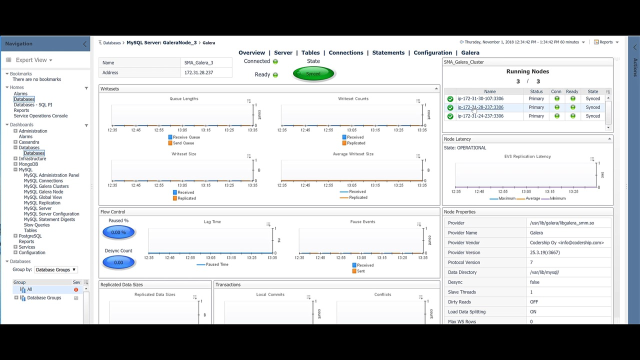The width and height of the screenshot is (640, 360).
Task: Expand the Actions side panel
Action: point(635,47)
